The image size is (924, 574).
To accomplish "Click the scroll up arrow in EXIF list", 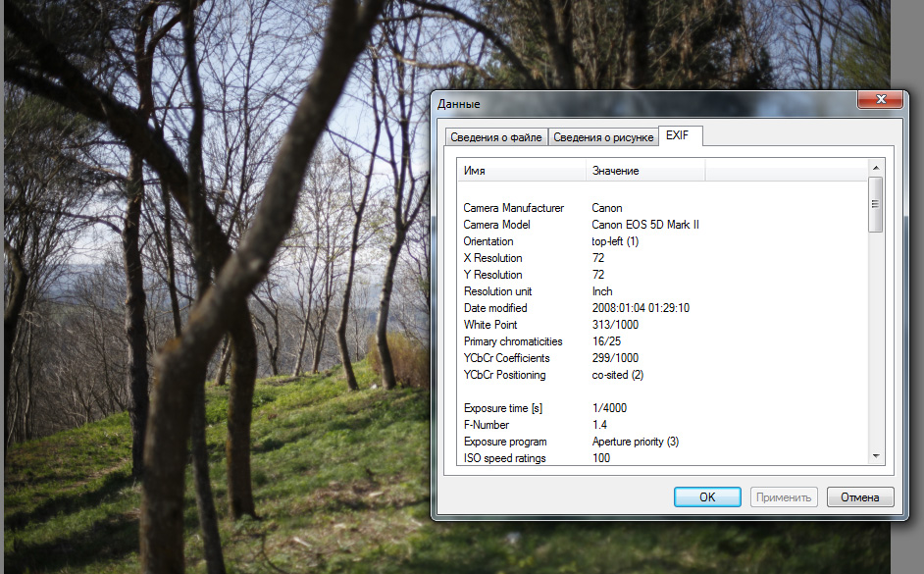I will click(x=876, y=168).
